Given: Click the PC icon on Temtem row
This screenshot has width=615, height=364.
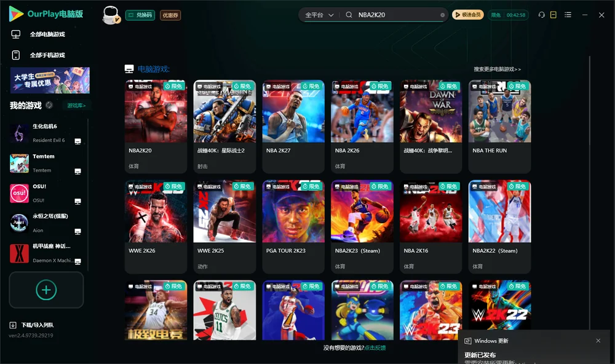Looking at the screenshot, I should pyautogui.click(x=77, y=172).
